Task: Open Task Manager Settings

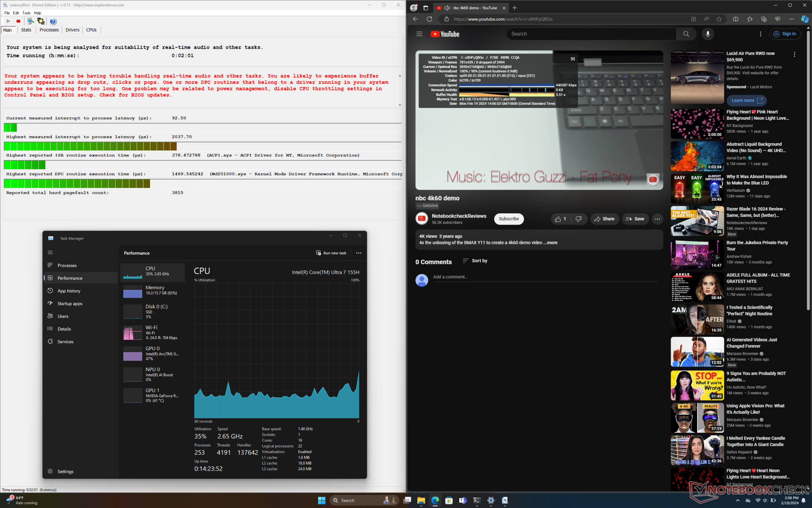Action: coord(80,471)
